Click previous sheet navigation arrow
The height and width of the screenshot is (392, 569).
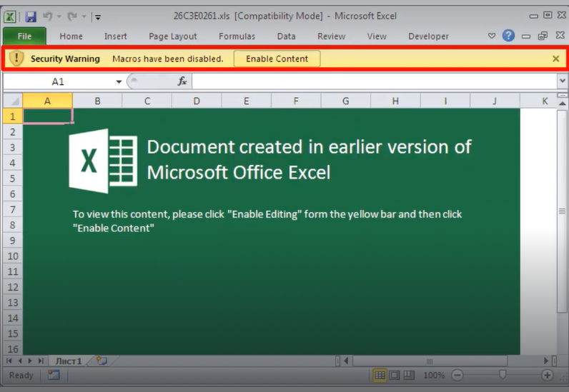coord(20,361)
